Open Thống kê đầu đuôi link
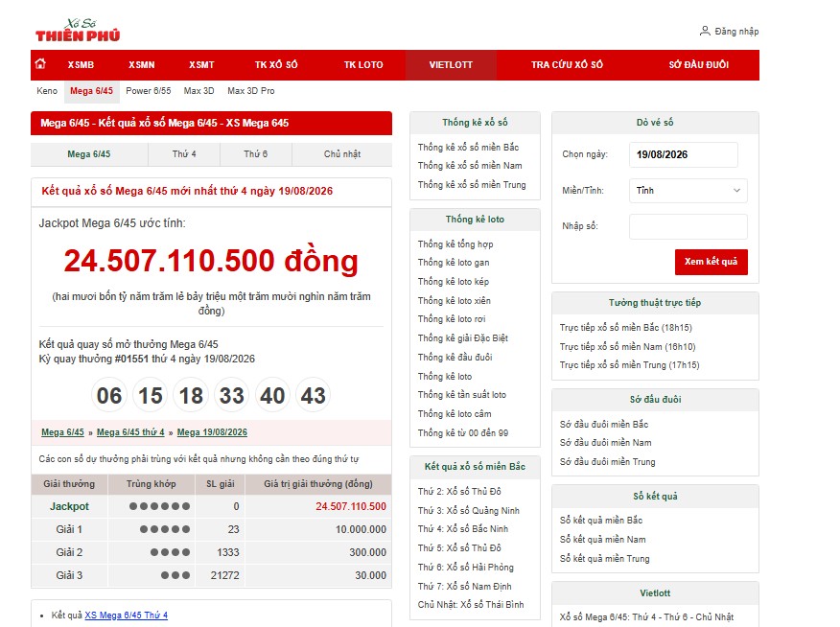The width and height of the screenshot is (840, 627). click(455, 358)
